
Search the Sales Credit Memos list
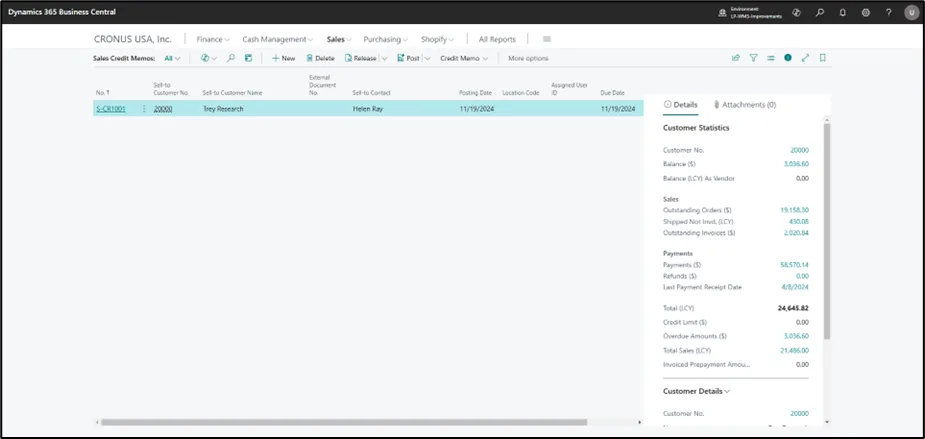pos(231,58)
